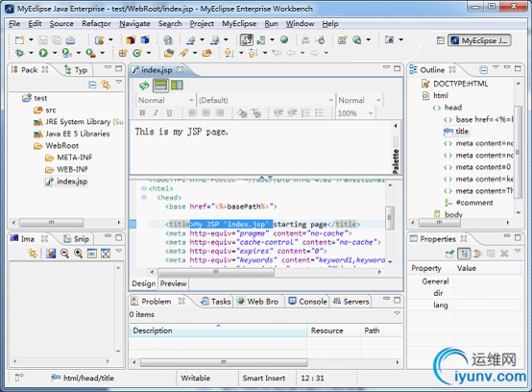The image size is (532, 392).
Task: Close the index.jsp editor tab
Action: pyautogui.click(x=180, y=69)
